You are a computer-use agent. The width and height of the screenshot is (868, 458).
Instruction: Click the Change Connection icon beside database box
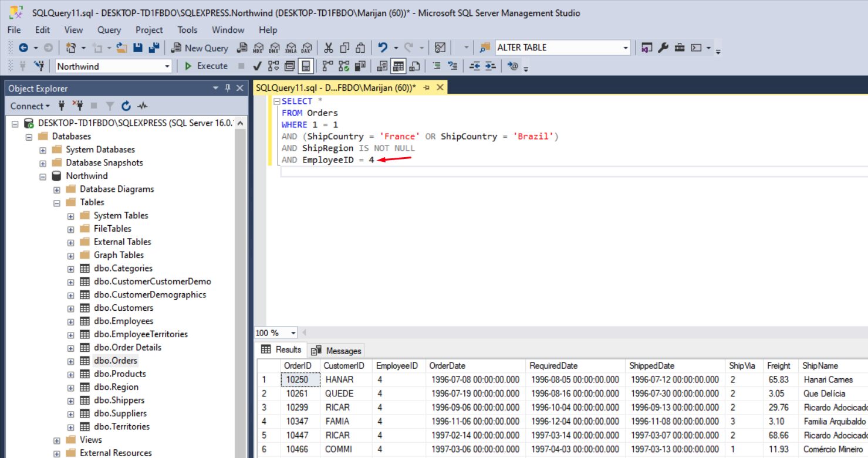pyautogui.click(x=39, y=66)
